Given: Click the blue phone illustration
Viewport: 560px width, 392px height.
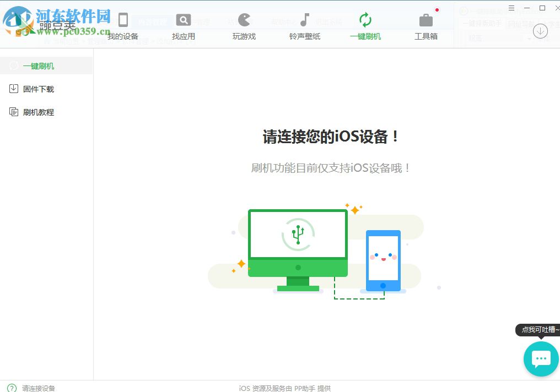Looking at the screenshot, I should [383, 259].
